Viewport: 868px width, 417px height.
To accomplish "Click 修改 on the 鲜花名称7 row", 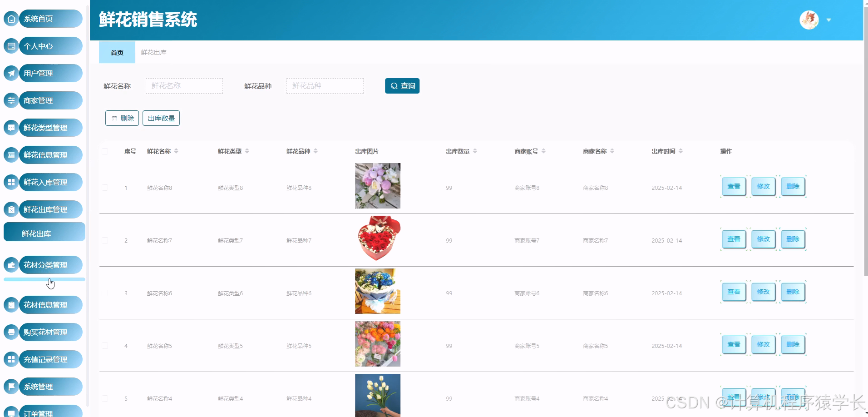I will click(763, 239).
